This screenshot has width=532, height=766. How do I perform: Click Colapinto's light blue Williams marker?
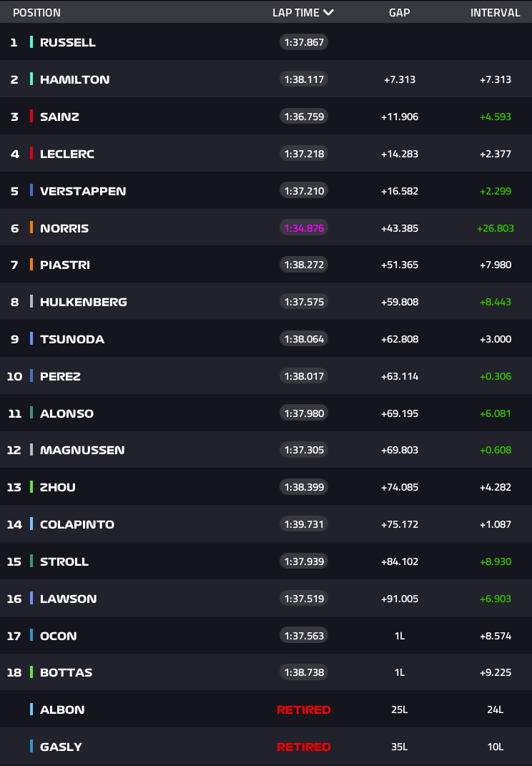click(x=31, y=524)
